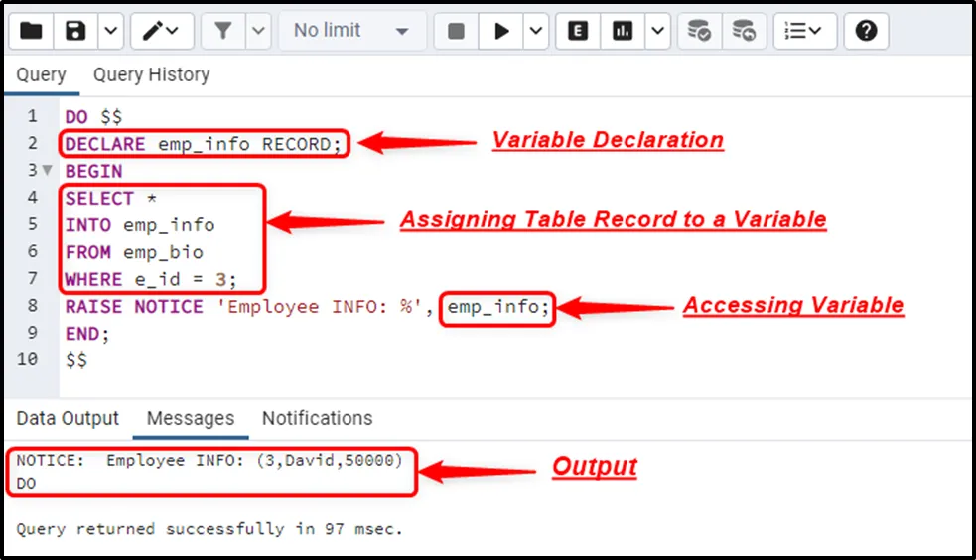Click the Save File icon
Image resolution: width=976 pixels, height=560 pixels.
75,31
